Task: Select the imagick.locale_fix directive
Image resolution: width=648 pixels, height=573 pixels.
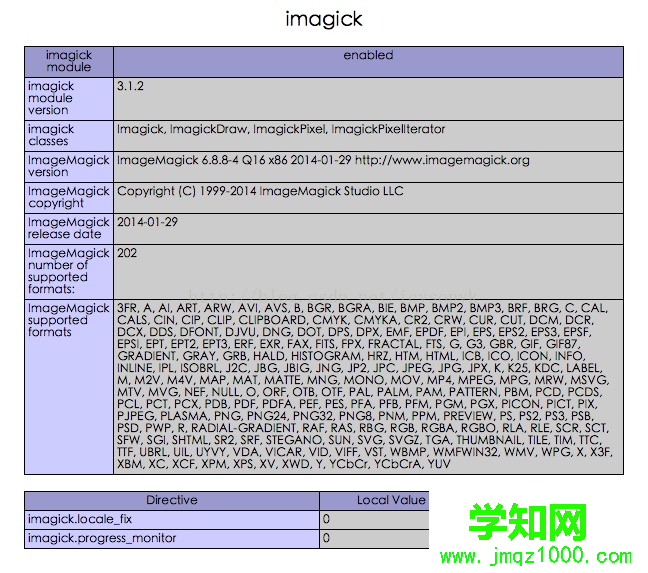Action: coord(172,519)
